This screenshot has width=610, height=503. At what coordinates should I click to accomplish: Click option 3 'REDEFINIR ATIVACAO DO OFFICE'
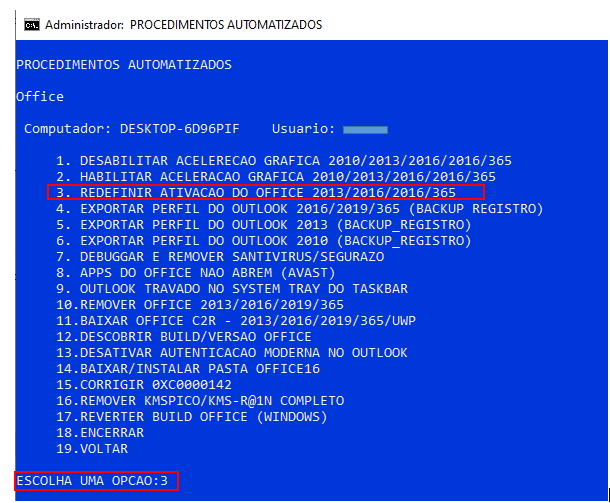(256, 193)
